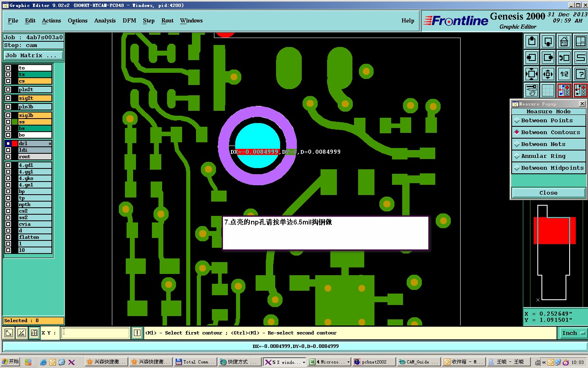The height and width of the screenshot is (368, 588).
Task: Toggle the grid display icon
Action: click(548, 90)
